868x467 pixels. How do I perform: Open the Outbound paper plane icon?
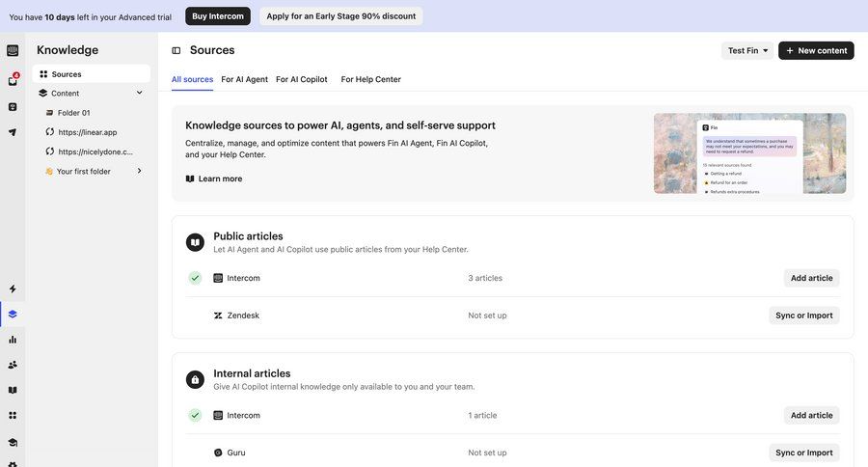tap(13, 132)
